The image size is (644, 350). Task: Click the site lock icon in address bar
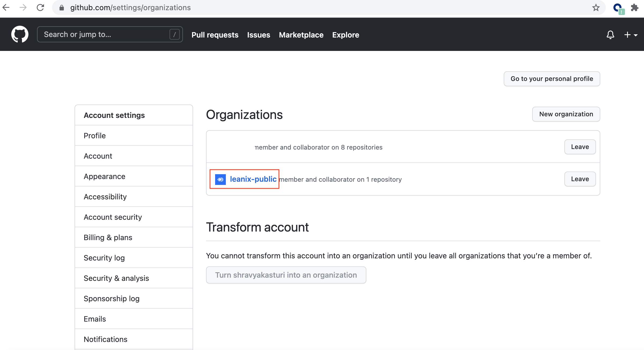click(62, 8)
